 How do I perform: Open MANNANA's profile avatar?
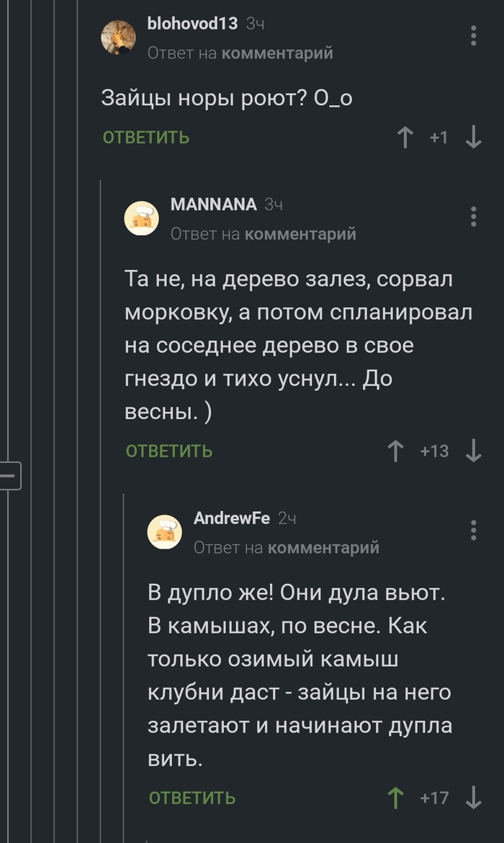point(142,218)
